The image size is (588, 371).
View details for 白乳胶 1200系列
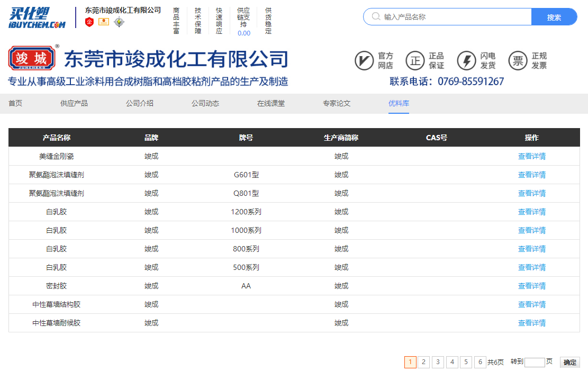coord(532,212)
